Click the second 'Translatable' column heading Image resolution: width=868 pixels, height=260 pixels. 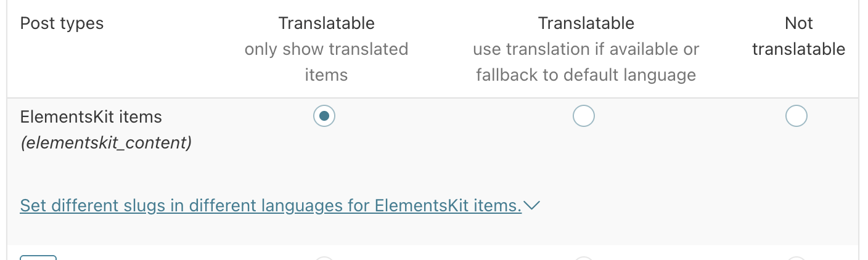pos(586,23)
